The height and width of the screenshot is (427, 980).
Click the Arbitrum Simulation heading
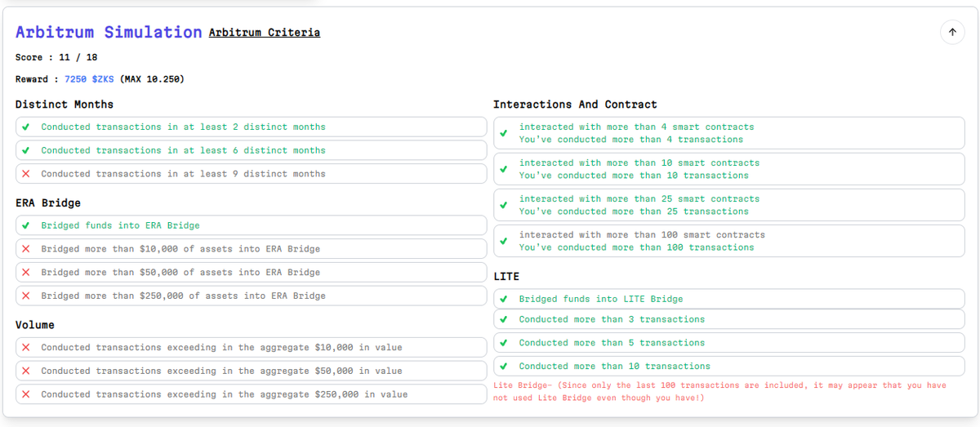(x=109, y=33)
